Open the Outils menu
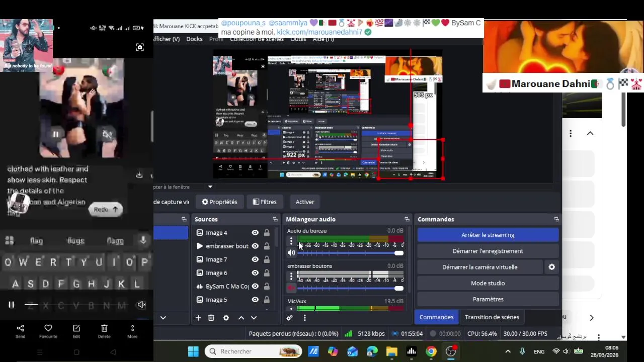The width and height of the screenshot is (644, 362). (x=298, y=39)
